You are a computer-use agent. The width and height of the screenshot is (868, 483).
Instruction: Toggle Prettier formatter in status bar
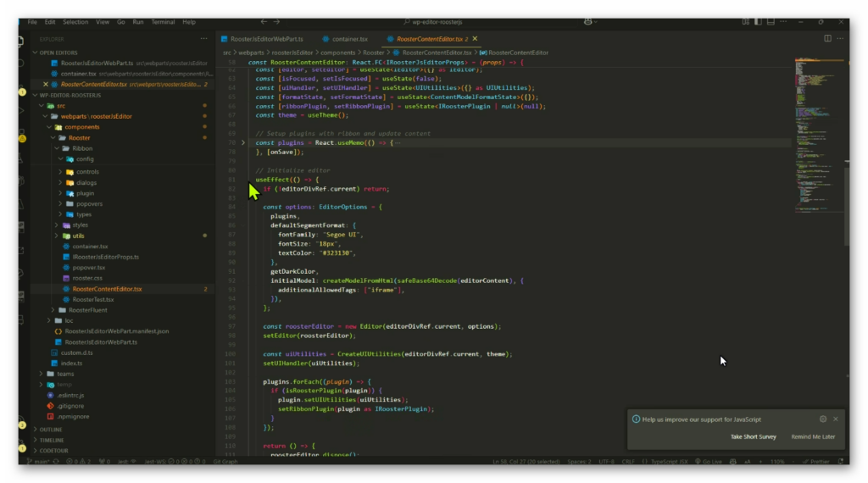click(817, 462)
